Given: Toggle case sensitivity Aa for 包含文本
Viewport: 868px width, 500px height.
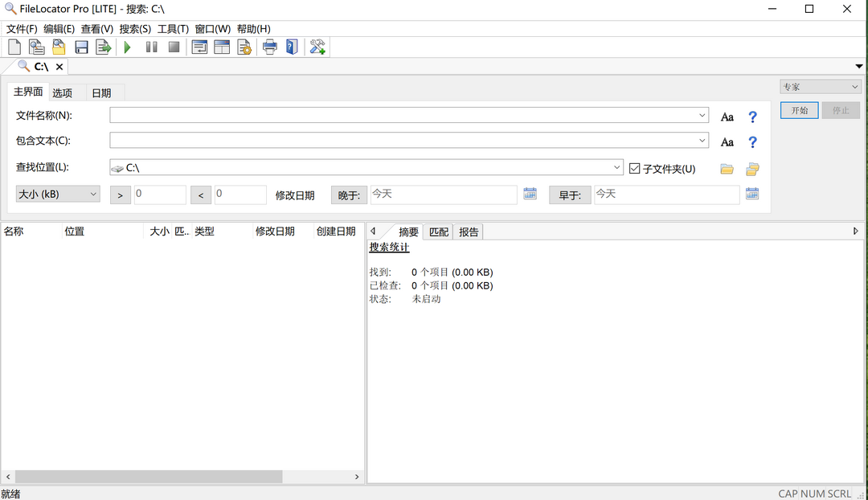Looking at the screenshot, I should coord(727,142).
